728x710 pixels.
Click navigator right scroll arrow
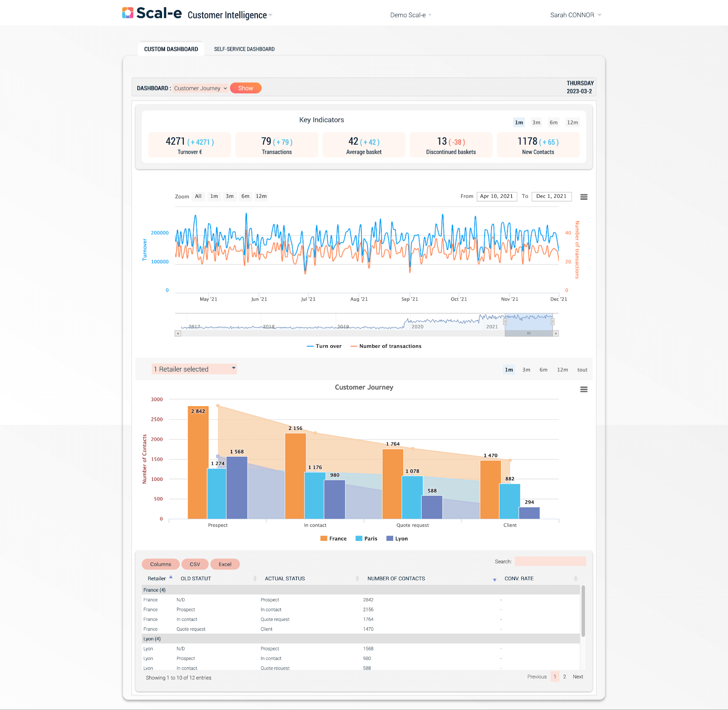click(556, 333)
